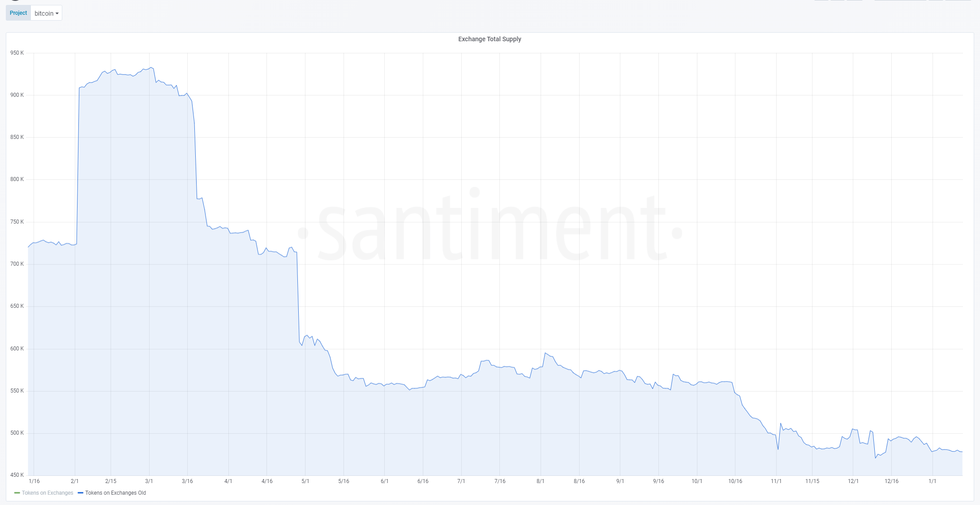Viewport: 980px width, 505px height.
Task: Click the 11/1 date label on x-axis
Action: 776,481
